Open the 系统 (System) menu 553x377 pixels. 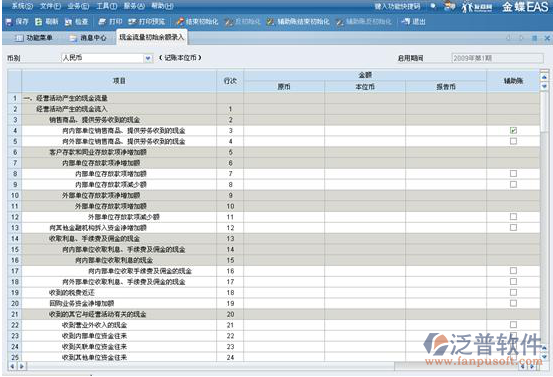click(x=22, y=6)
